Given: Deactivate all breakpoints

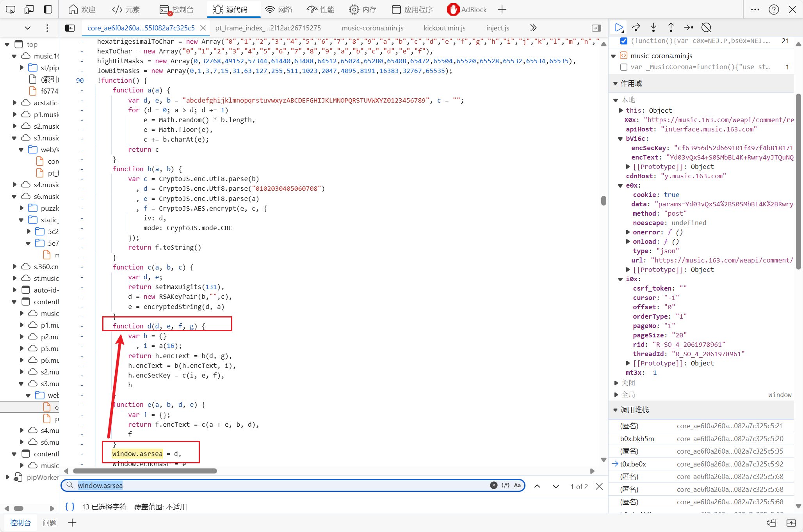Looking at the screenshot, I should [x=706, y=27].
